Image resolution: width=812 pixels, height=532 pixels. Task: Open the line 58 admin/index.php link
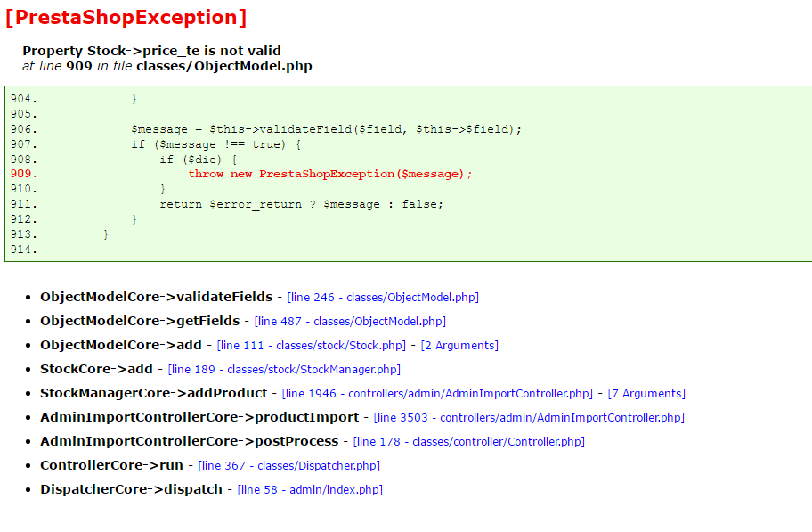(x=310, y=489)
